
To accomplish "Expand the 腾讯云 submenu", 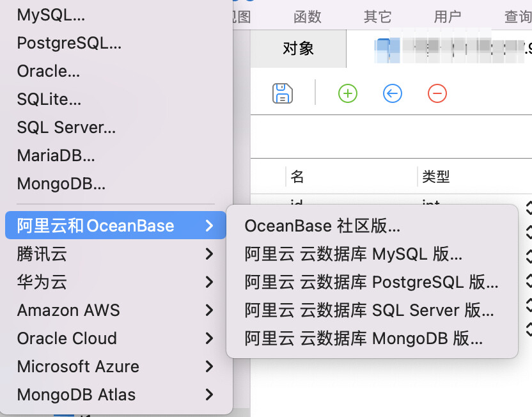I will (x=115, y=254).
